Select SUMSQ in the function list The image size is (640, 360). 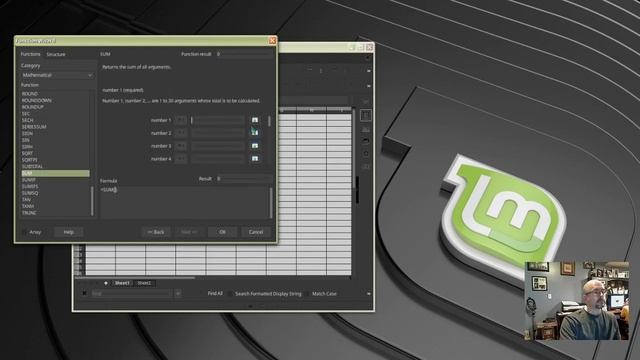coord(30,193)
